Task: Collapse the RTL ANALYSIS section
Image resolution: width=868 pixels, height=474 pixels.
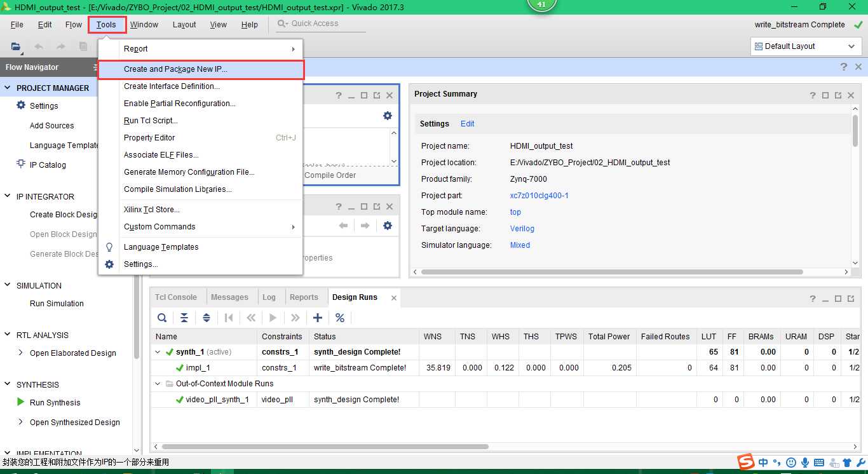Action: click(8, 335)
